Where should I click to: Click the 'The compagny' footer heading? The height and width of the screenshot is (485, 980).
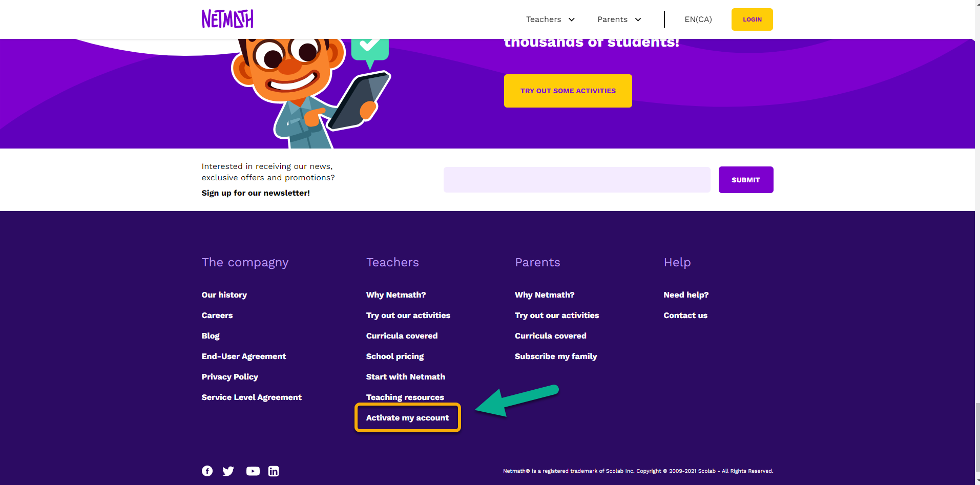click(245, 263)
